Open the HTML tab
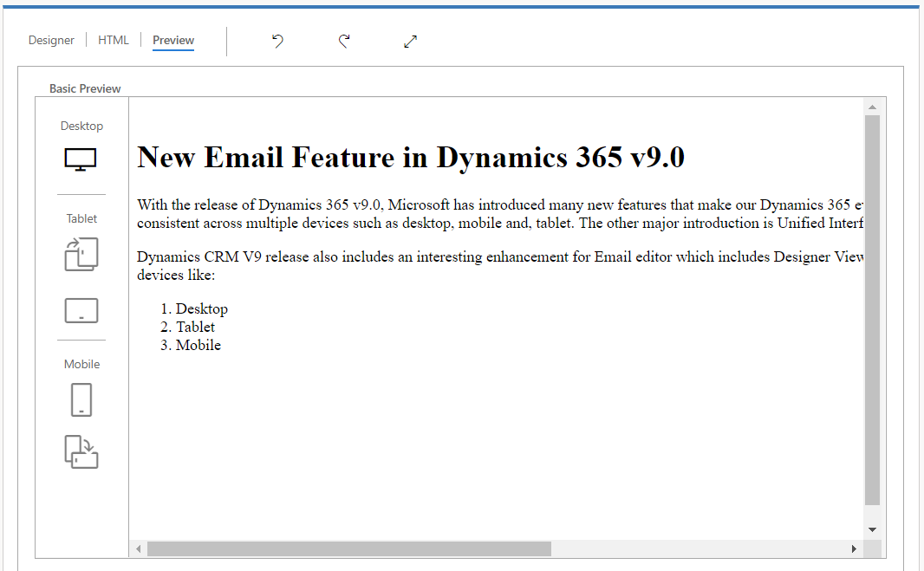The height and width of the screenshot is (571, 924). coord(113,40)
